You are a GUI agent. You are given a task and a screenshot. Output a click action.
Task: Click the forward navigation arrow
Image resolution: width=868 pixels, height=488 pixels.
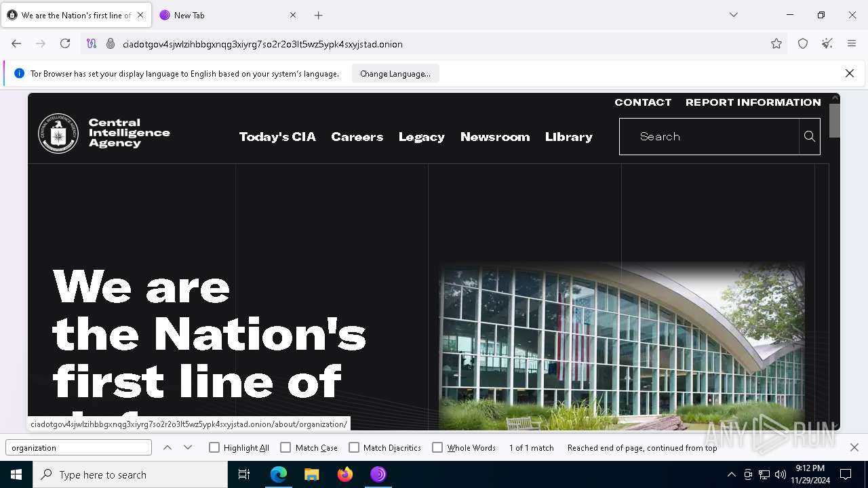click(x=41, y=43)
